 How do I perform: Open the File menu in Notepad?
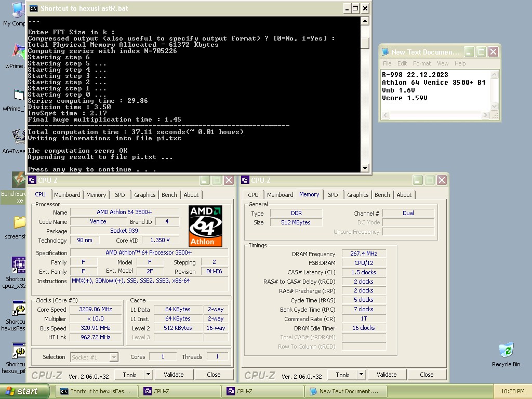[x=387, y=63]
